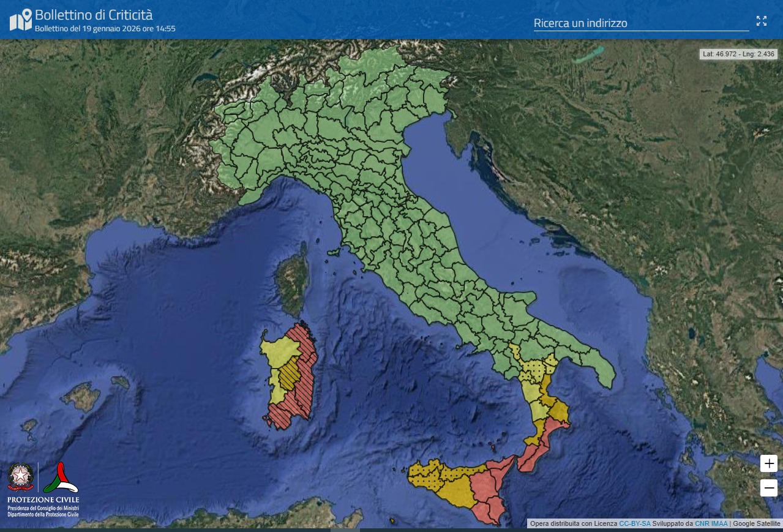This screenshot has height=532, width=783.
Task: Click the Ricerca un indirizzo search field
Action: [x=640, y=23]
